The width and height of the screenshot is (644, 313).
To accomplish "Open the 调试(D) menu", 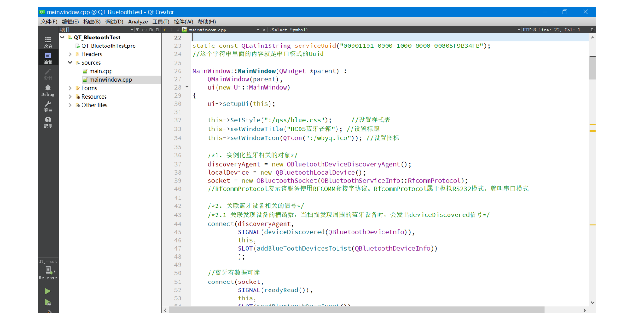I will pos(114,22).
